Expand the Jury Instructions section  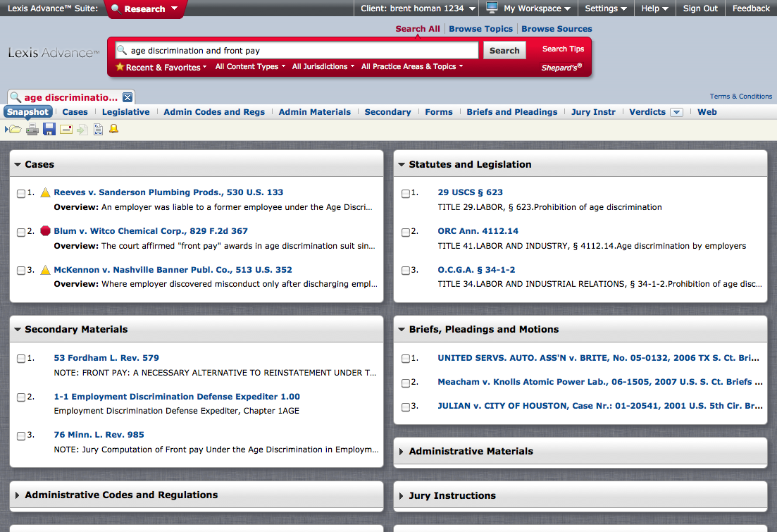[x=402, y=495]
